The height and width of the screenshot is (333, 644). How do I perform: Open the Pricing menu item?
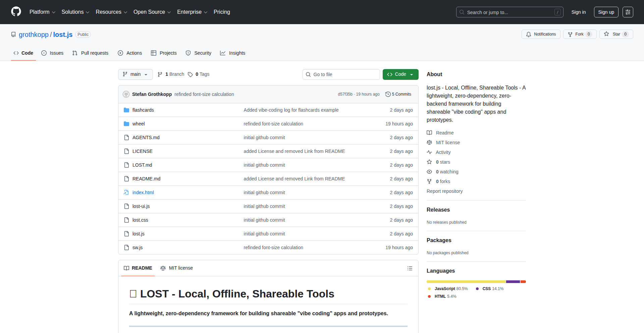click(222, 12)
